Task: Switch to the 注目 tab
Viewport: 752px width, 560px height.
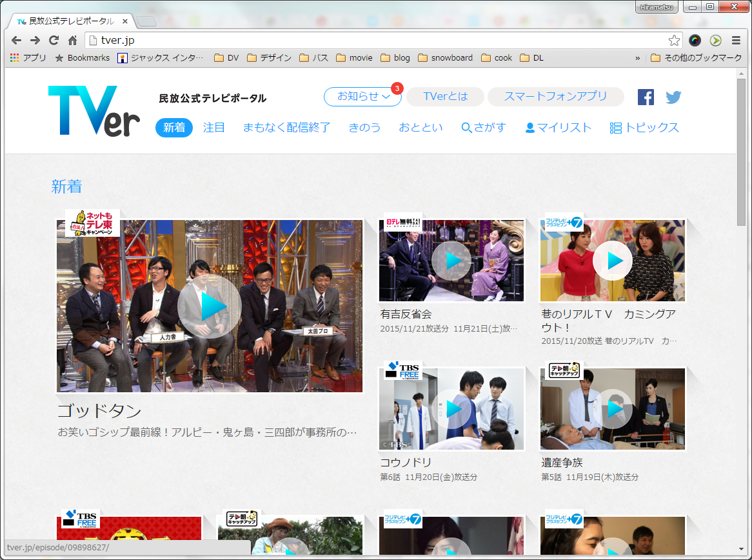Action: pyautogui.click(x=213, y=127)
